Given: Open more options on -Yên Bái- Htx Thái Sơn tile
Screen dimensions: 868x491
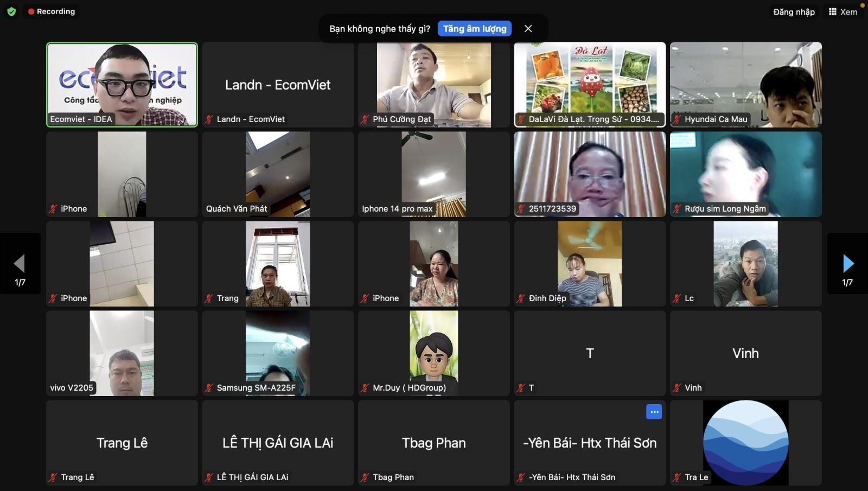Looking at the screenshot, I should pyautogui.click(x=654, y=412).
